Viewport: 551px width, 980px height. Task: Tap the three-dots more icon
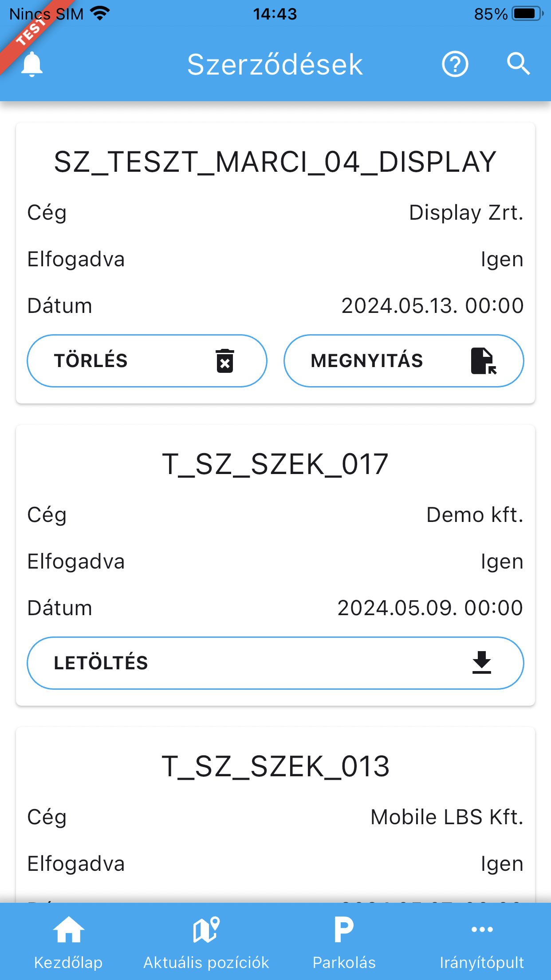[x=482, y=929]
